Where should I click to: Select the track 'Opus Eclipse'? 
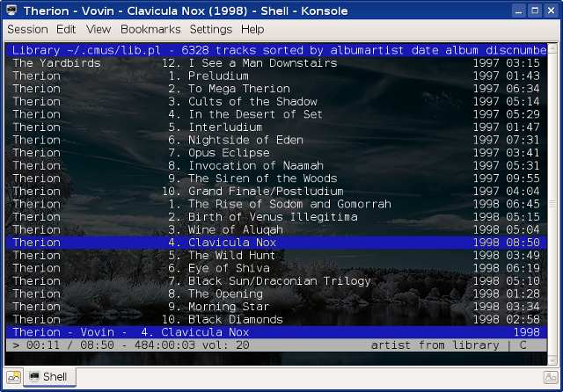click(x=276, y=153)
